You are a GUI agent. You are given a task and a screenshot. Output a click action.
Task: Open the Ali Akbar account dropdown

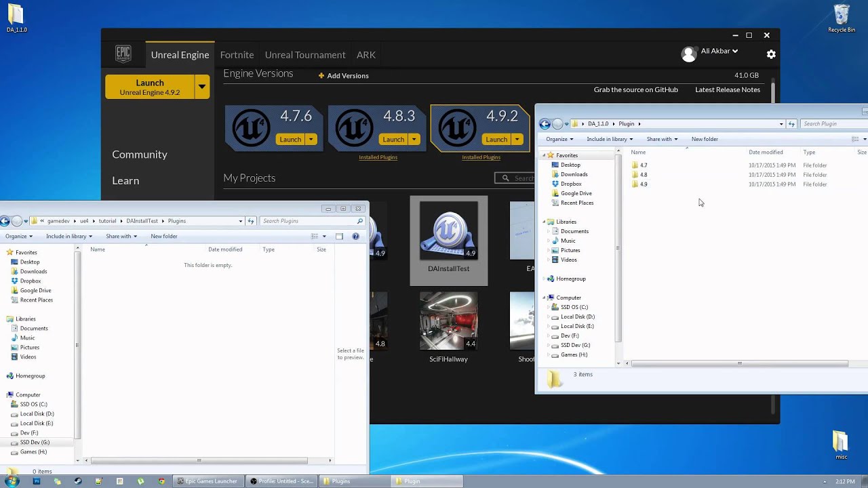[719, 52]
